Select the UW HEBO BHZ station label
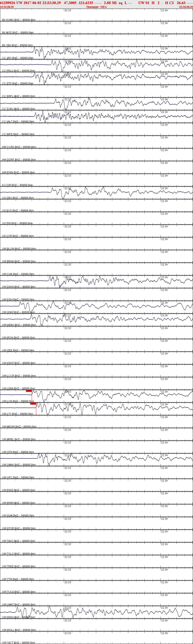This screenshot has height=644, width=193. click(19, 325)
